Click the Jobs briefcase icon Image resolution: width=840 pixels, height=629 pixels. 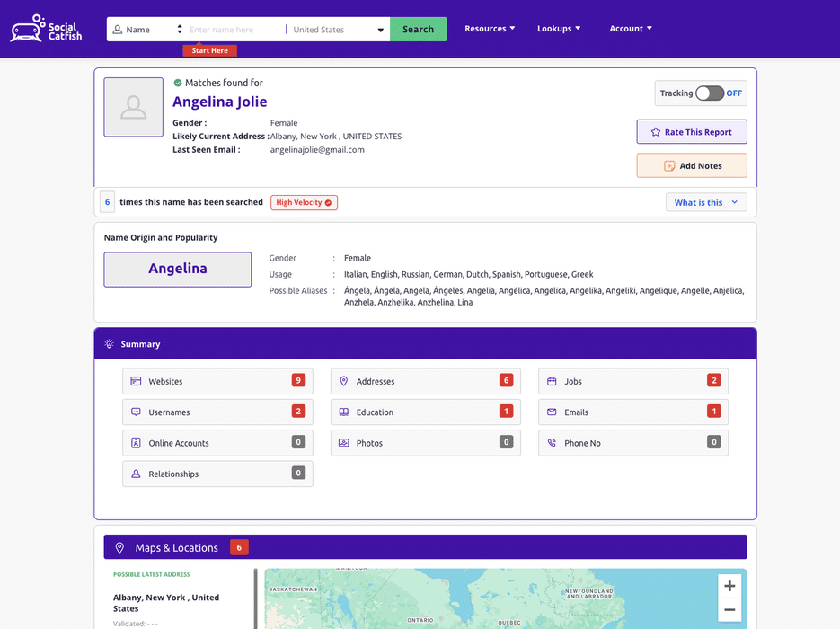click(552, 382)
